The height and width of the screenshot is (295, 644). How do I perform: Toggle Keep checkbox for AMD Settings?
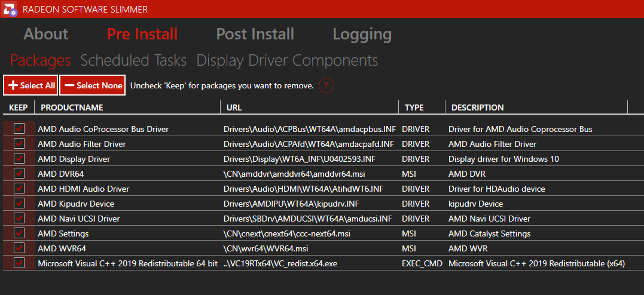point(19,233)
